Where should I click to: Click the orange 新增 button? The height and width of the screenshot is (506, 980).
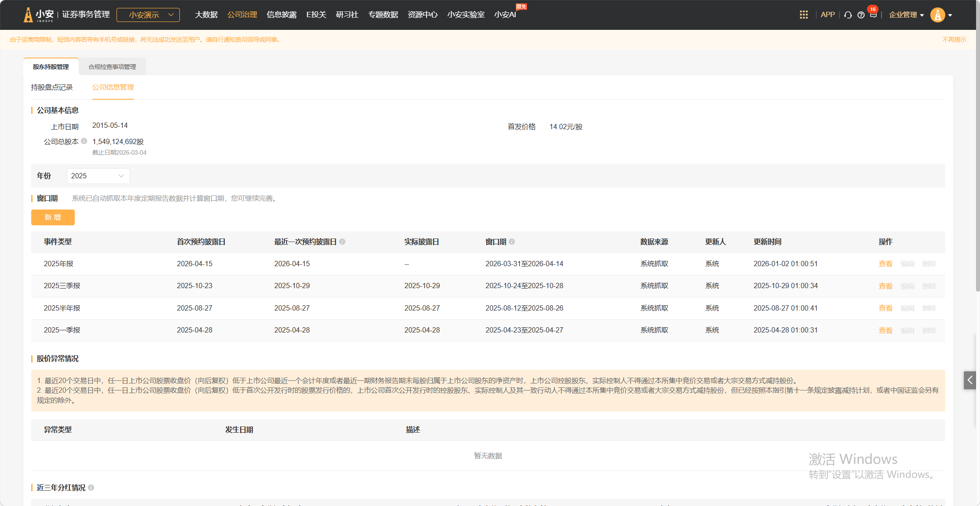point(53,217)
